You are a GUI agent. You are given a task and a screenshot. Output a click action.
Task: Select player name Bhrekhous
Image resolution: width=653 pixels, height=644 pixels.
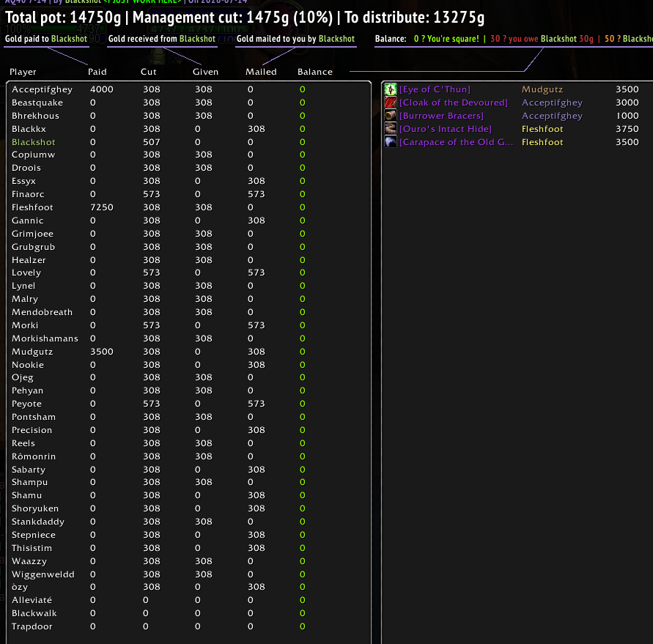[35, 116]
